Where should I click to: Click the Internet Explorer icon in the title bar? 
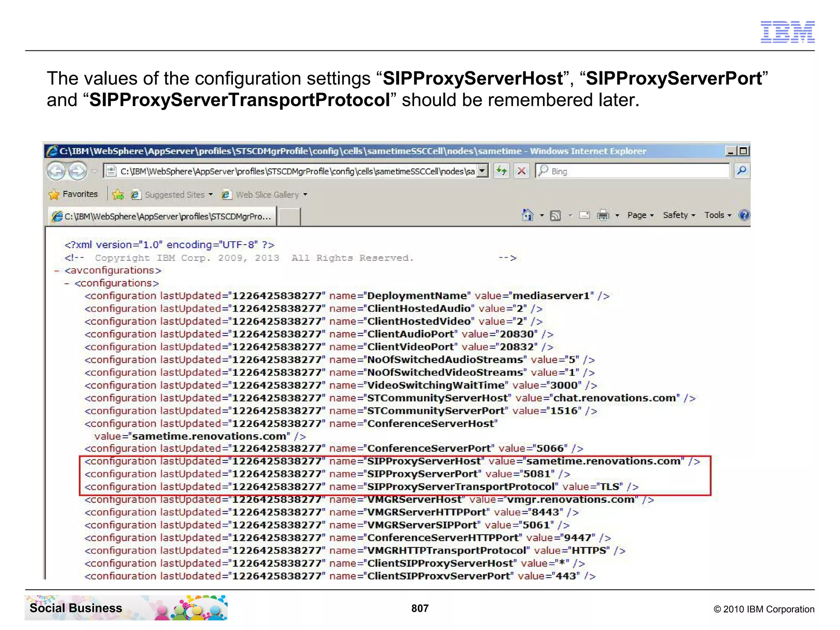[x=52, y=151]
